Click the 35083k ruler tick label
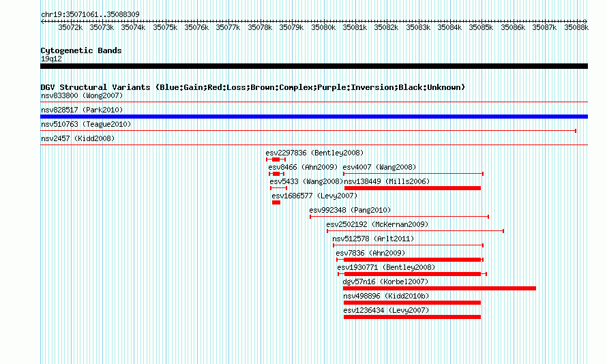This screenshot has height=364, width=607. 418,27
